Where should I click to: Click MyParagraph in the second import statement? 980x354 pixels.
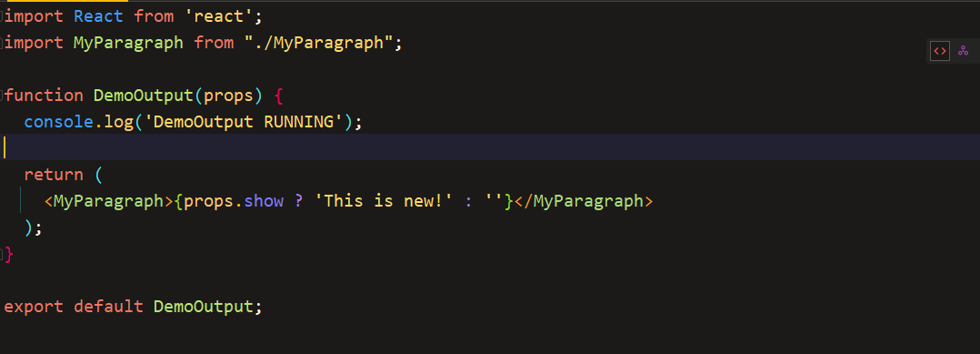click(x=129, y=43)
